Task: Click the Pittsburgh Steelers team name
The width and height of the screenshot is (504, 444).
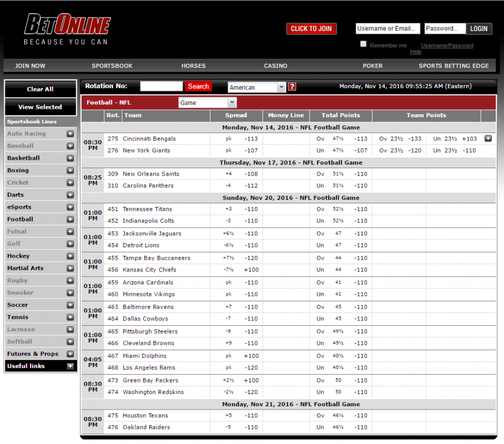Action: (x=150, y=331)
